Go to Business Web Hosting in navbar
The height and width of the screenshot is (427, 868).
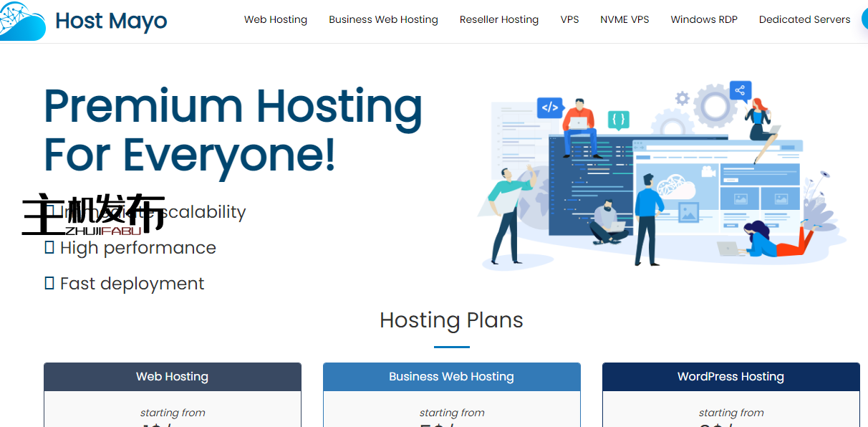[383, 19]
